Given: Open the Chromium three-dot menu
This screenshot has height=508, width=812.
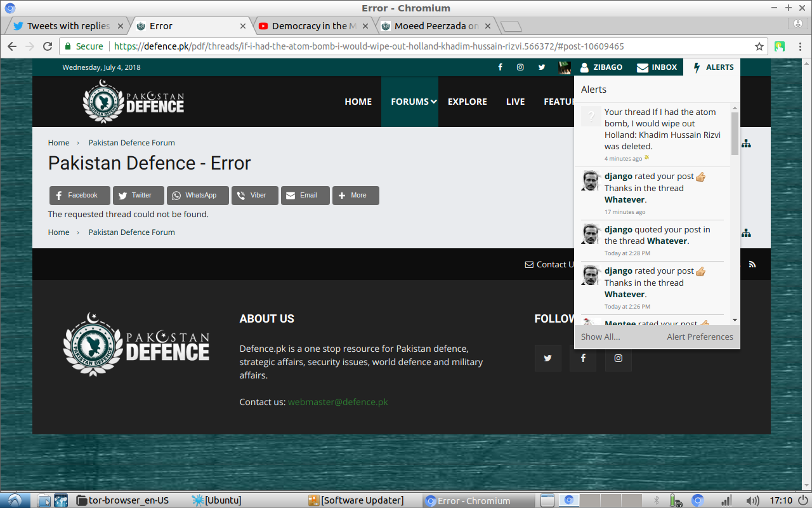Looking at the screenshot, I should click(799, 46).
